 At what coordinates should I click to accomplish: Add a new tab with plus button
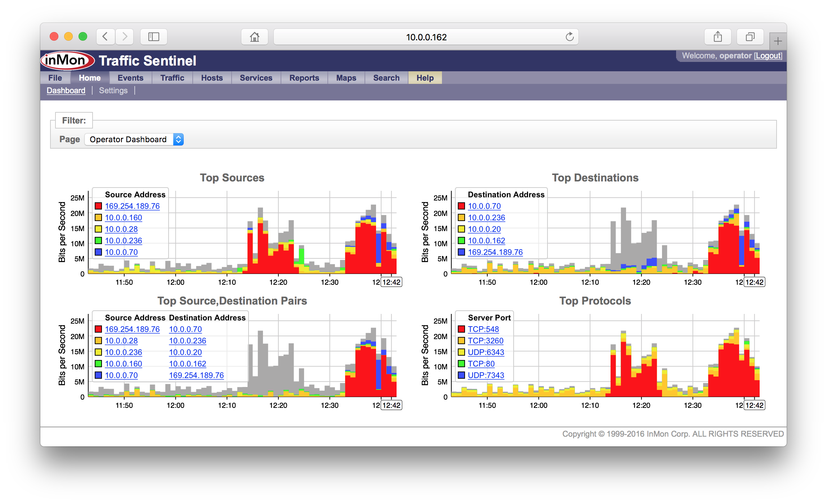(x=778, y=41)
